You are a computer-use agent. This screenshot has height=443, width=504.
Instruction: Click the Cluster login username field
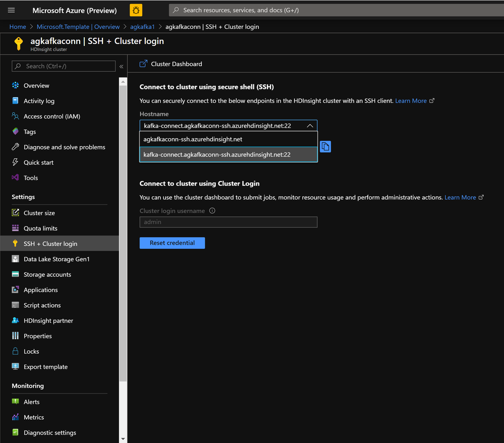pos(229,222)
